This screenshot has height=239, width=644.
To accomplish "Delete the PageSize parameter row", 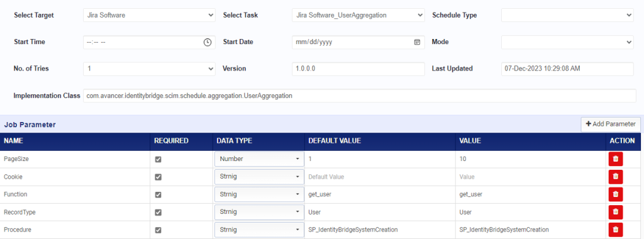I will pos(615,159).
